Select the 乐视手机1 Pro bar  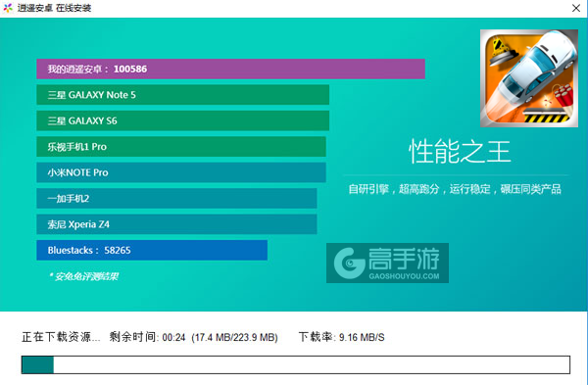(x=181, y=146)
